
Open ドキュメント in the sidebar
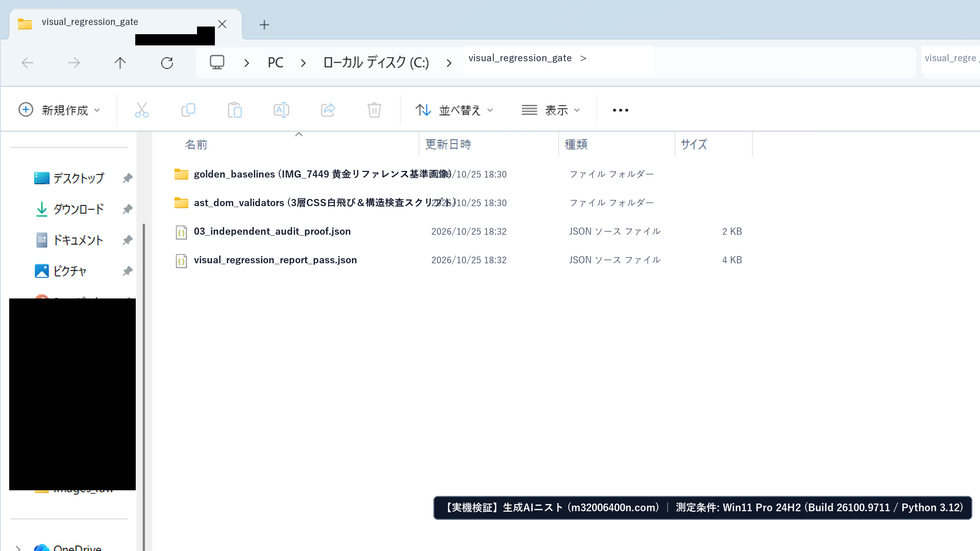point(78,240)
